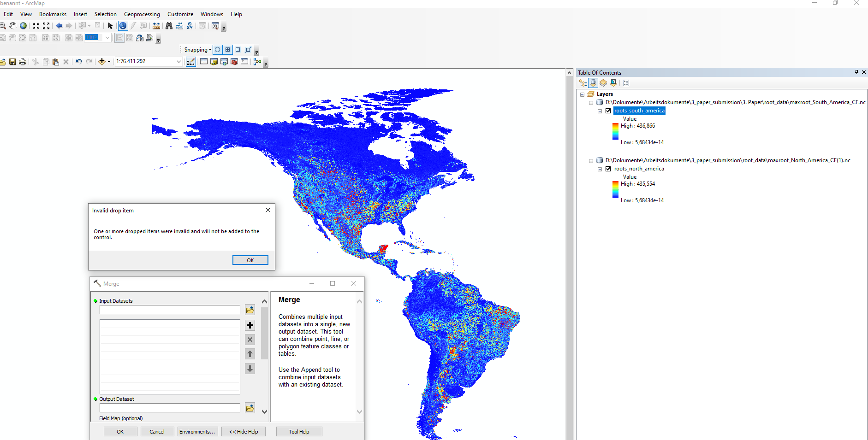Click OK in the Merge tool dialog
This screenshot has height=440, width=868.
click(120, 432)
